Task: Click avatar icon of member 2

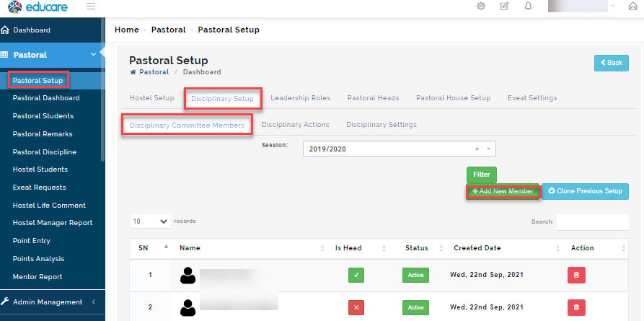Action: (188, 307)
